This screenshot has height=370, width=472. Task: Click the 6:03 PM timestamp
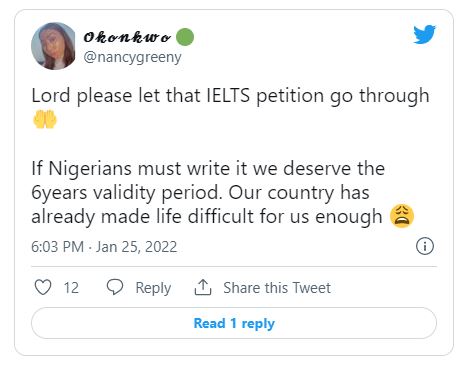57,247
